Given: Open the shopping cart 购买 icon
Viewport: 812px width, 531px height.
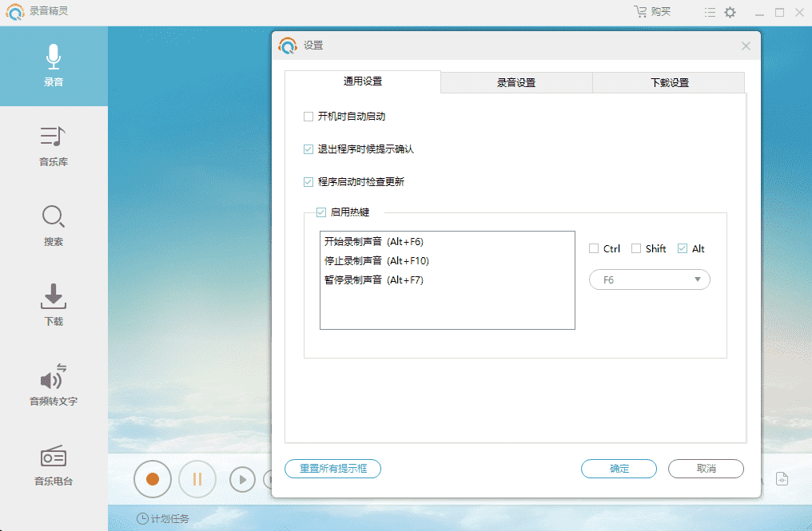Looking at the screenshot, I should 639,11.
